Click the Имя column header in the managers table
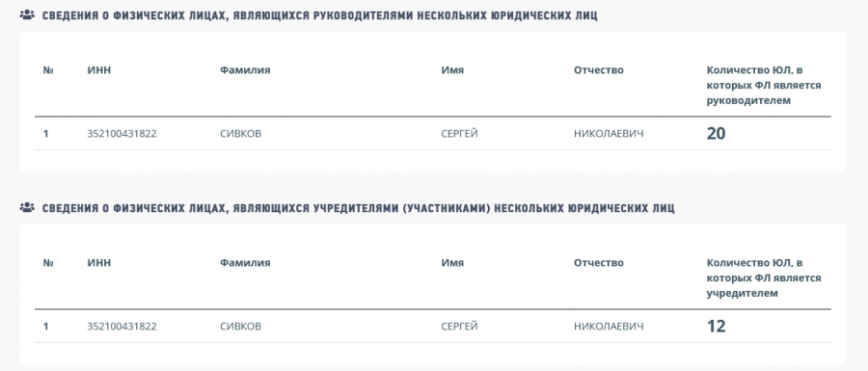The image size is (868, 371). pyautogui.click(x=452, y=70)
